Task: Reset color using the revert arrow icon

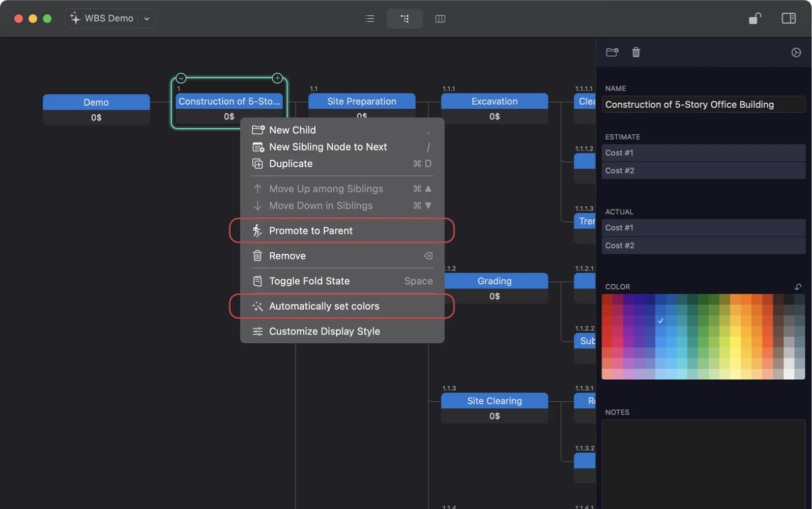Action: tap(797, 287)
